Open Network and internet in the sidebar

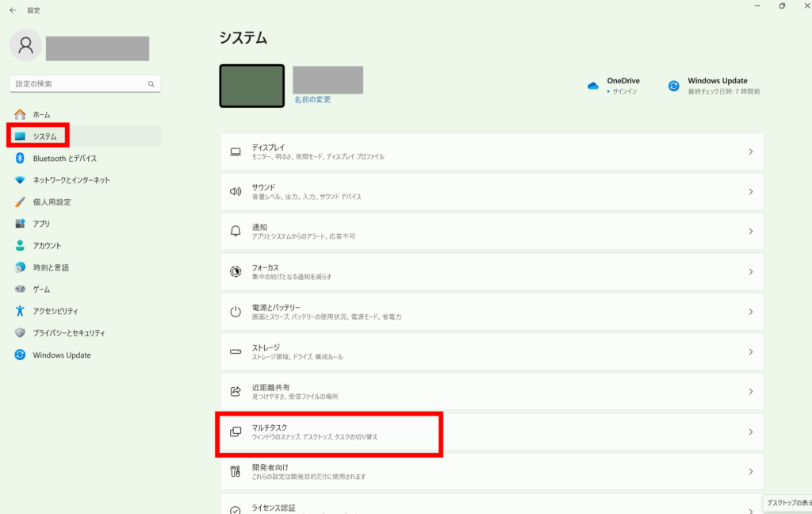click(x=71, y=180)
